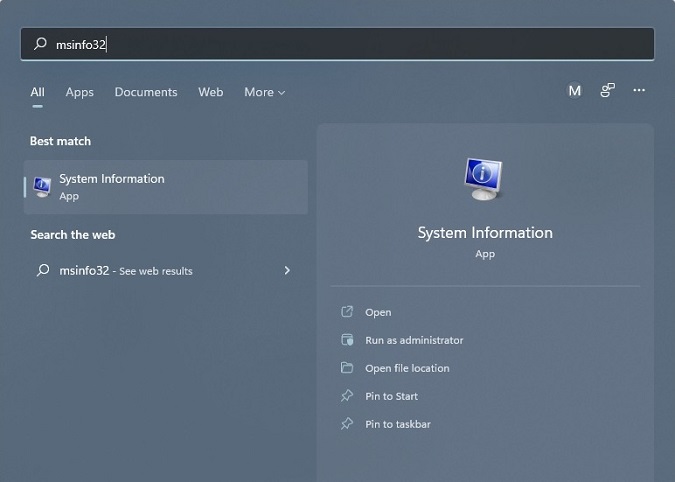This screenshot has height=482, width=675.
Task: Choose Run as administrator
Action: 414,340
